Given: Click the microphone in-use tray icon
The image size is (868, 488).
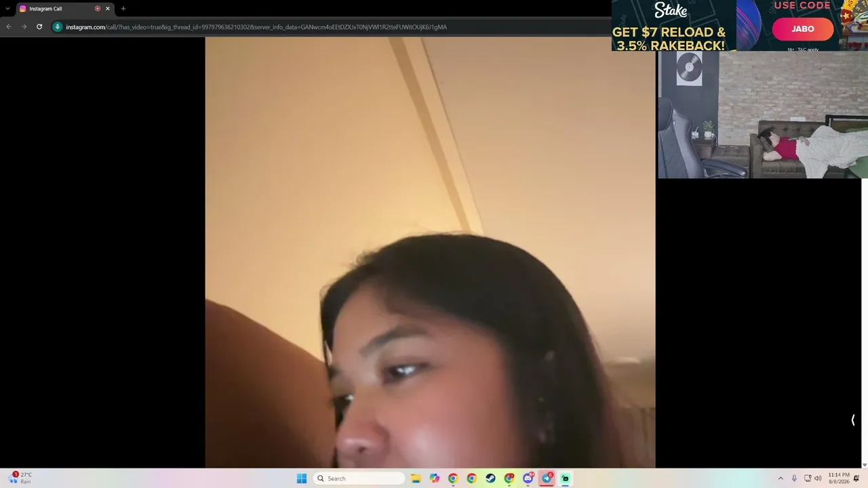Looking at the screenshot, I should [794, 479].
